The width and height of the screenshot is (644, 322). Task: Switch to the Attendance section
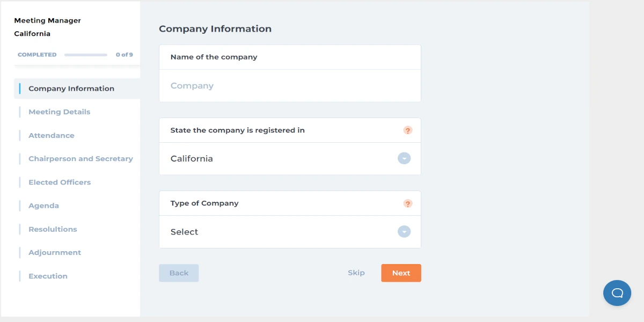coord(52,136)
